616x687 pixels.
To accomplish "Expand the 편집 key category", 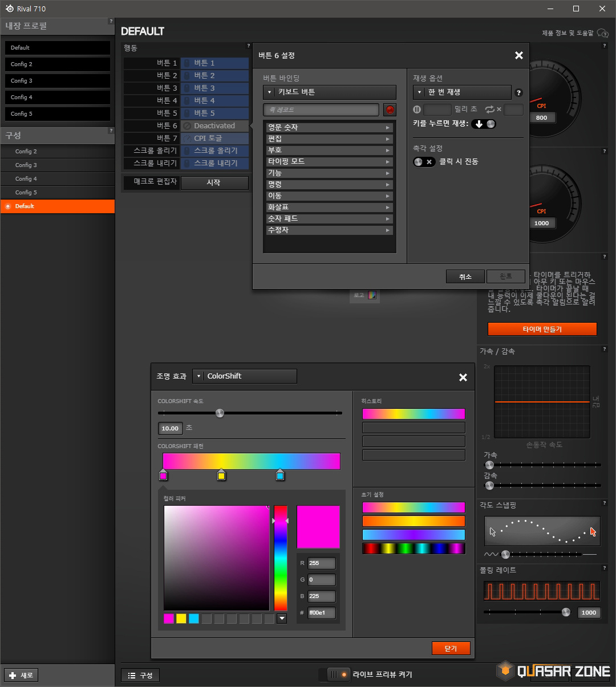I will [x=330, y=139].
